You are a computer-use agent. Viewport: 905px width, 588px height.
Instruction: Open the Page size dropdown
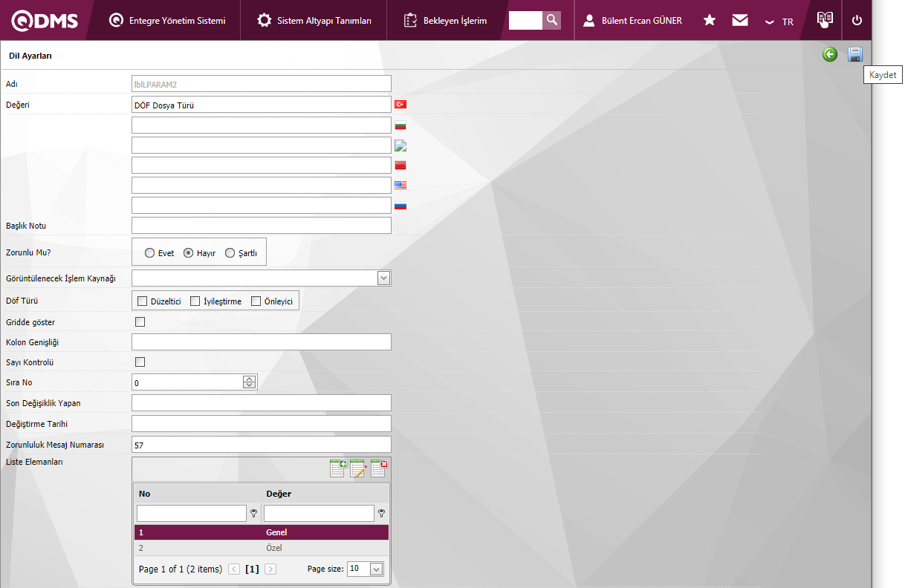376,569
